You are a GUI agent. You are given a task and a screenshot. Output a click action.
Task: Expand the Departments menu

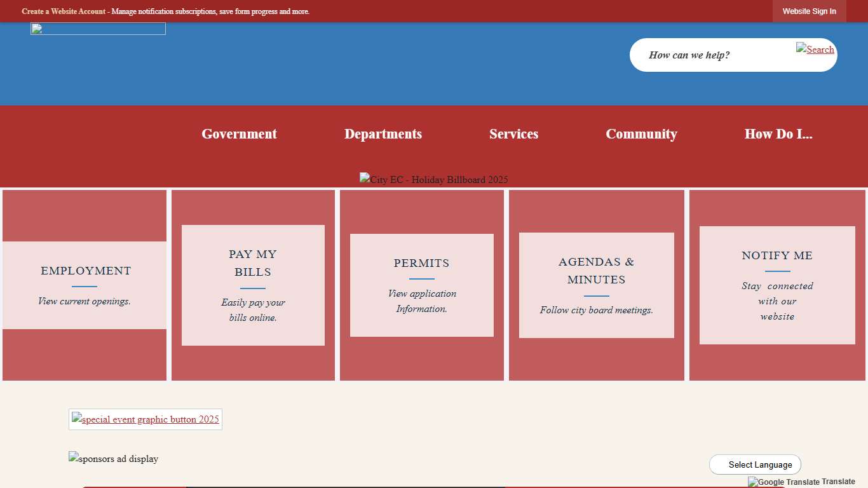(x=383, y=134)
